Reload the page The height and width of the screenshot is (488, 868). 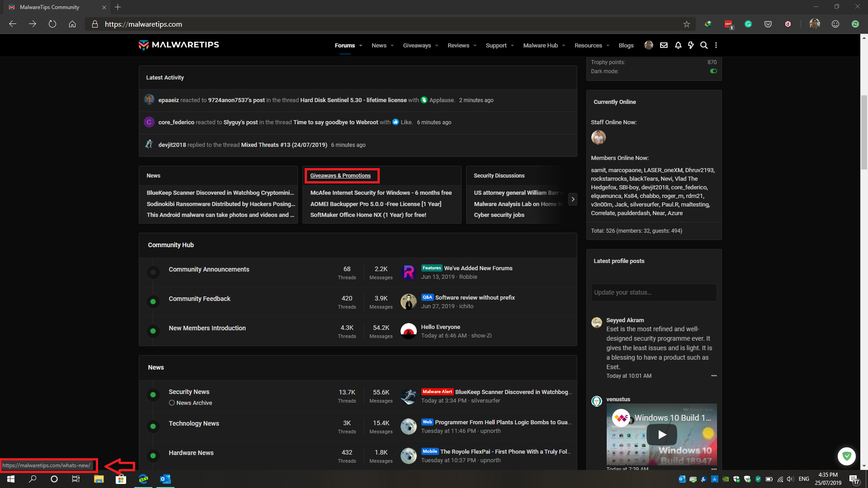[52, 24]
